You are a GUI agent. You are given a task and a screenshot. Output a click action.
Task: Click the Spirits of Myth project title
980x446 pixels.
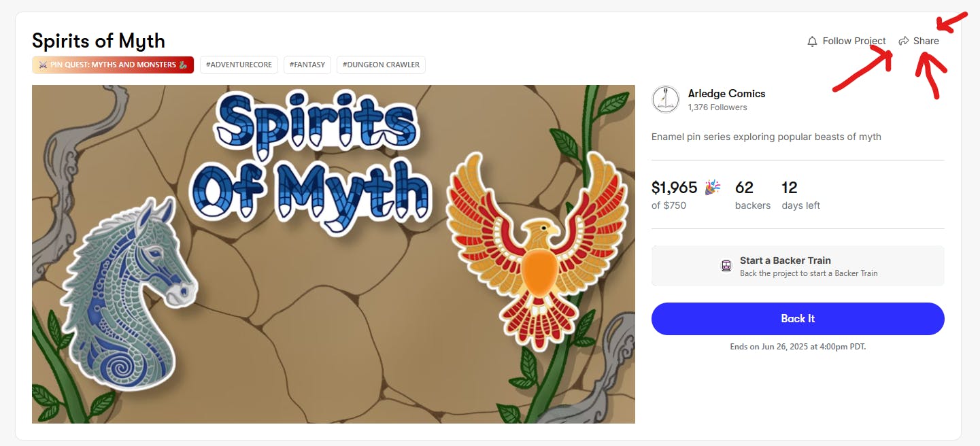coord(99,41)
